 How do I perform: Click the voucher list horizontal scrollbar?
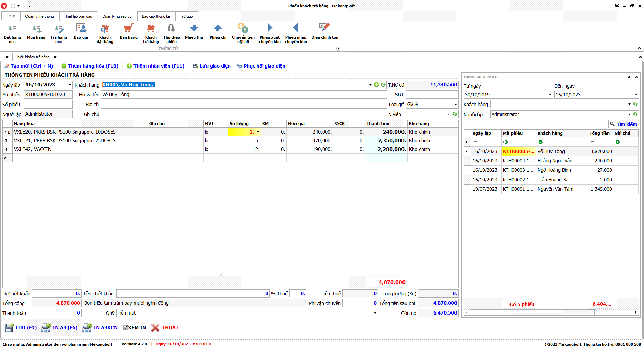pos(532,312)
